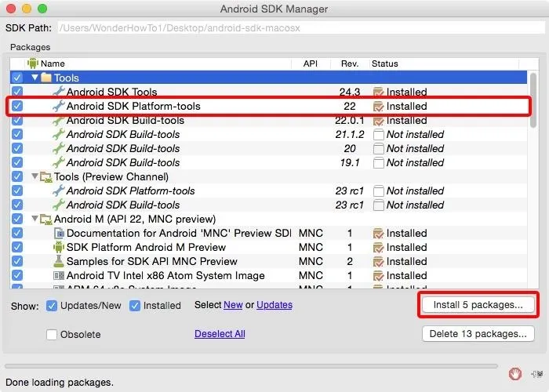This screenshot has height=392, width=549.
Task: Toggle the Installed show checkbox
Action: click(x=134, y=306)
